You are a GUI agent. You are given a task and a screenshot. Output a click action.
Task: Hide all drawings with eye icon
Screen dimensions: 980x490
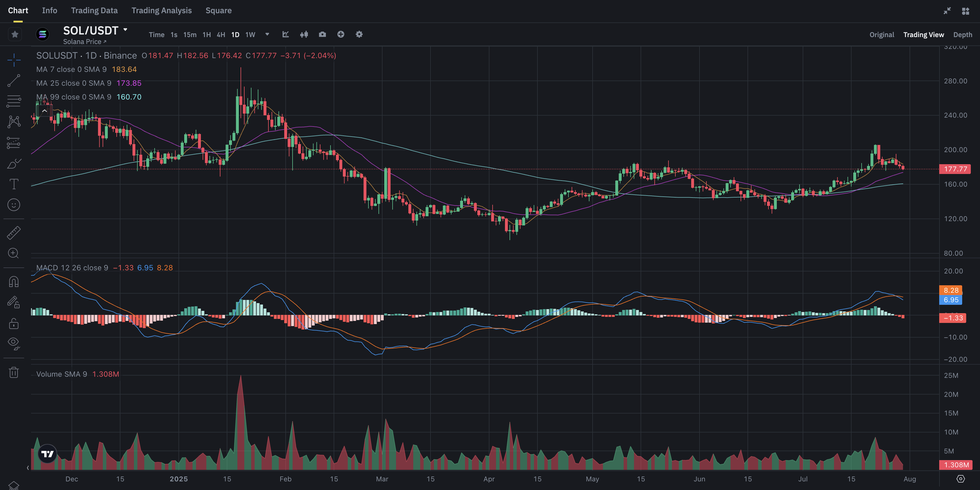click(x=14, y=344)
